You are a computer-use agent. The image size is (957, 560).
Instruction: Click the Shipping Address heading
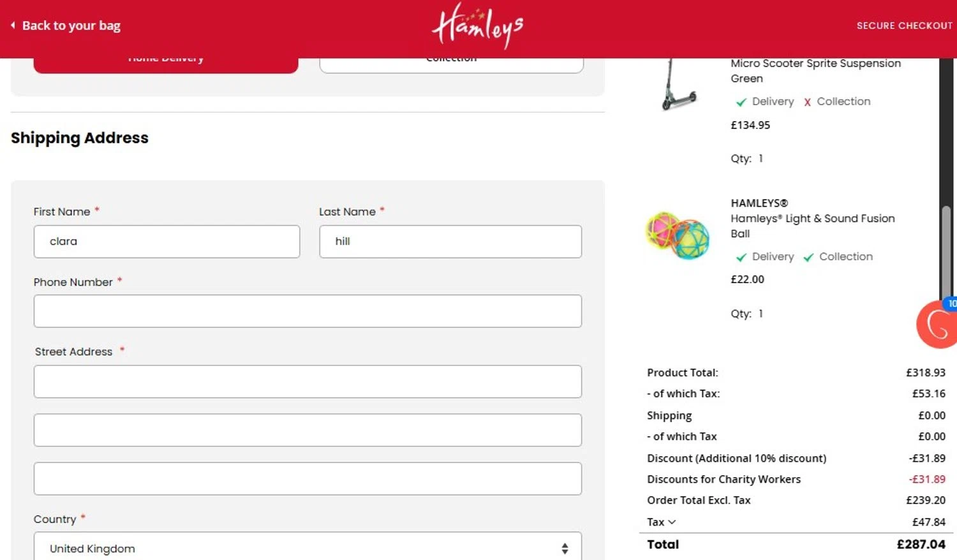coord(80,138)
